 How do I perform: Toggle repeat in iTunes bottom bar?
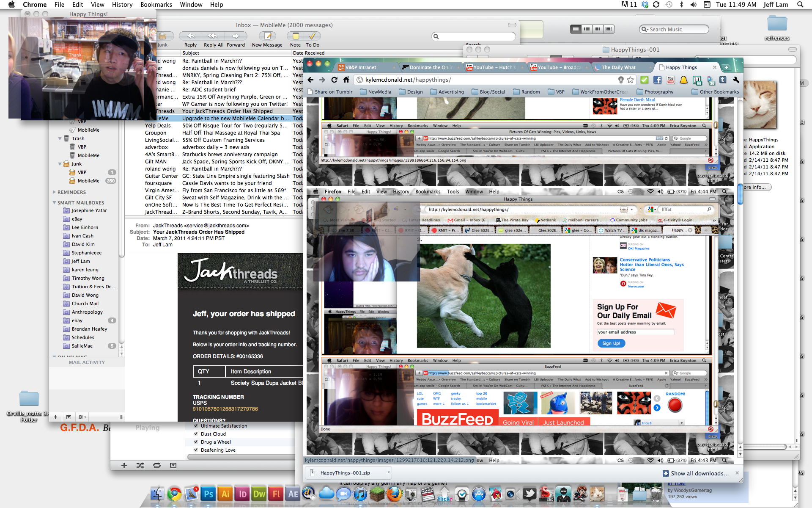pyautogui.click(x=157, y=465)
